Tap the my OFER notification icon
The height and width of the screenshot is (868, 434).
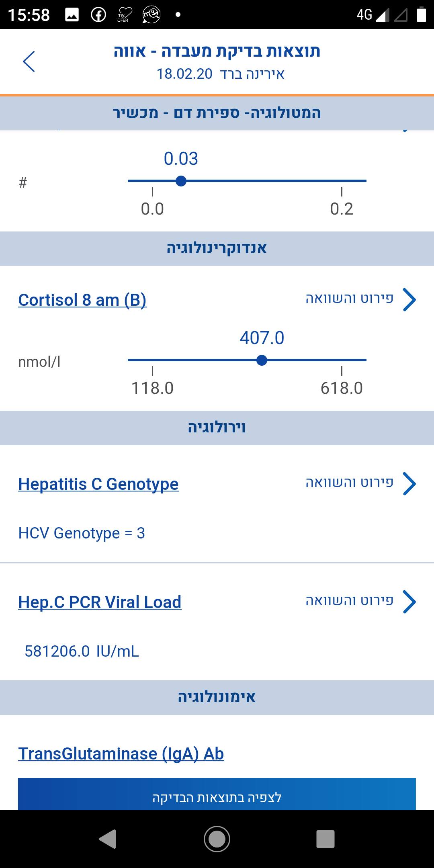tap(125, 15)
